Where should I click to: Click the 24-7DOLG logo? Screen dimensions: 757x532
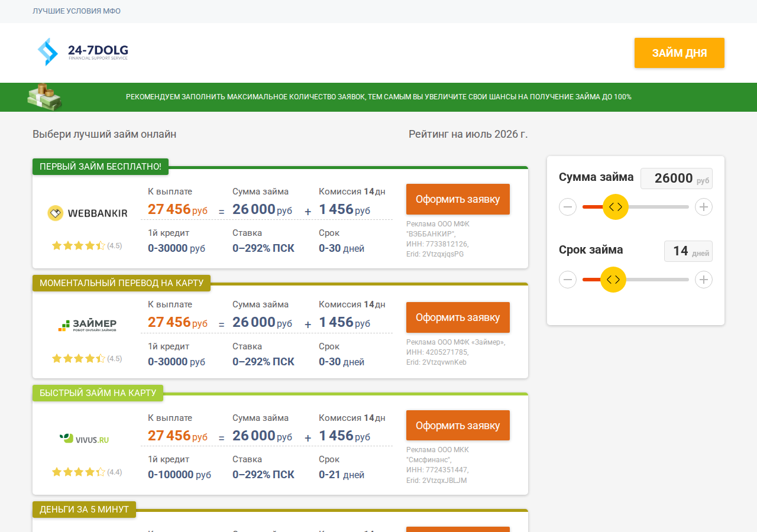click(83, 52)
